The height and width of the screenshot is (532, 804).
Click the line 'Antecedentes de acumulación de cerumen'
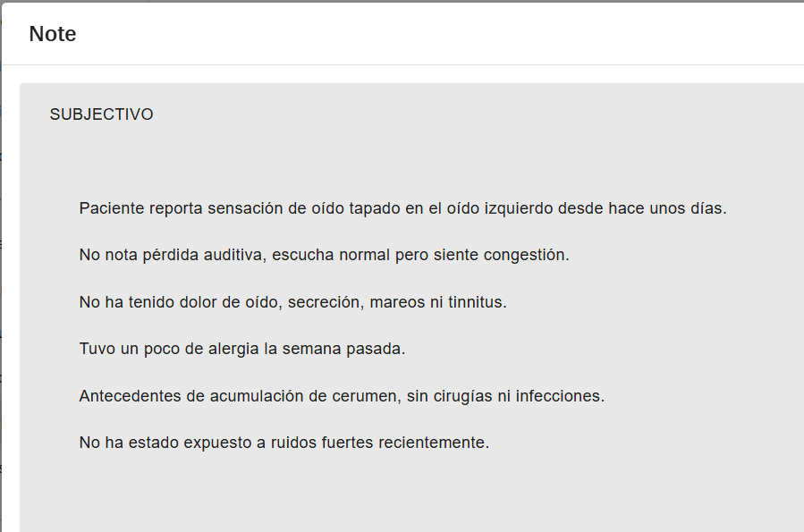pyautogui.click(x=342, y=395)
